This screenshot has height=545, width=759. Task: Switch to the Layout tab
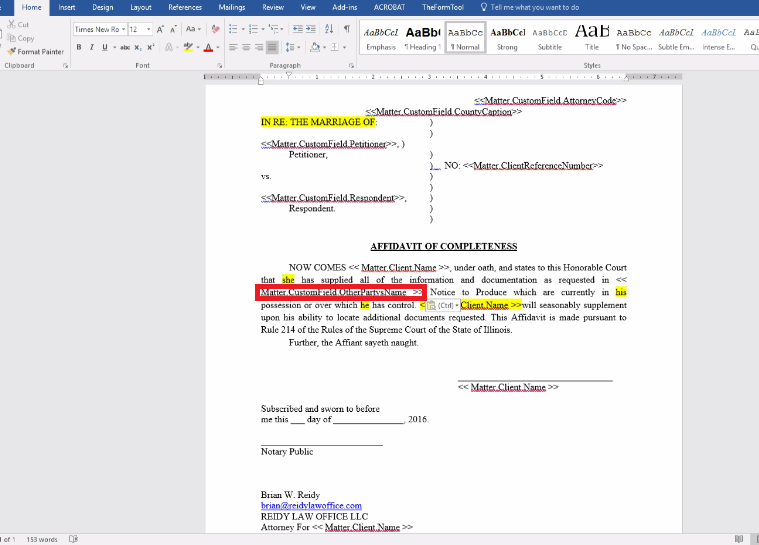click(141, 7)
